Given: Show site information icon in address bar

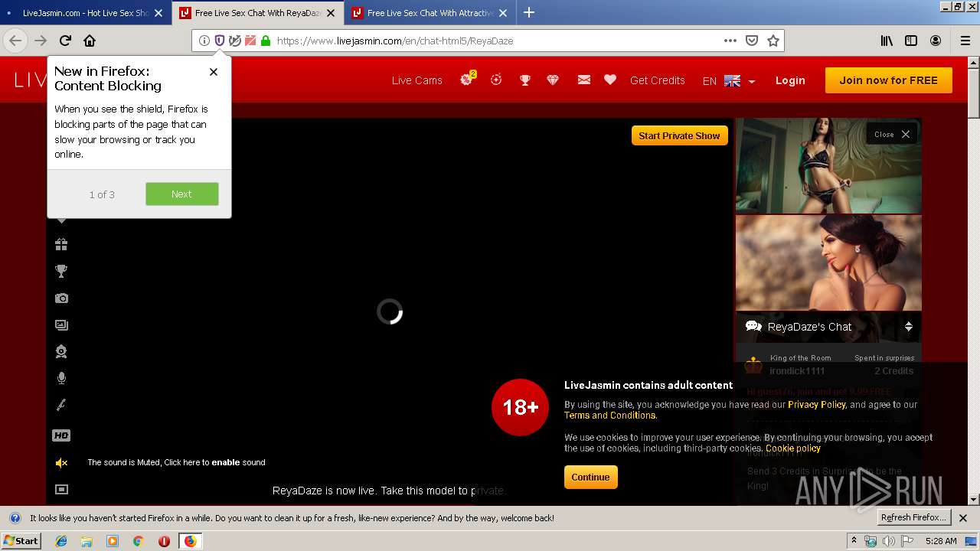Looking at the screenshot, I should (204, 41).
